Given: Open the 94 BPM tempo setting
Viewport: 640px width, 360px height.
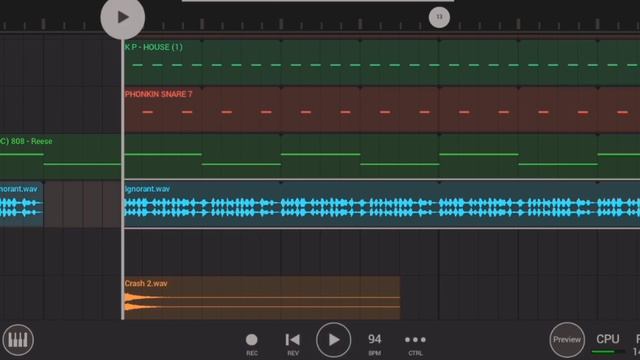Looking at the screenshot, I should coord(374,344).
